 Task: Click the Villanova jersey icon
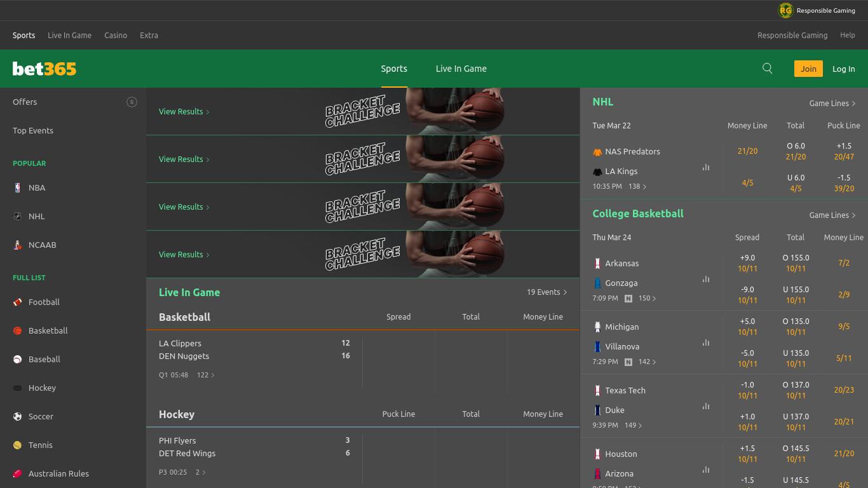597,347
